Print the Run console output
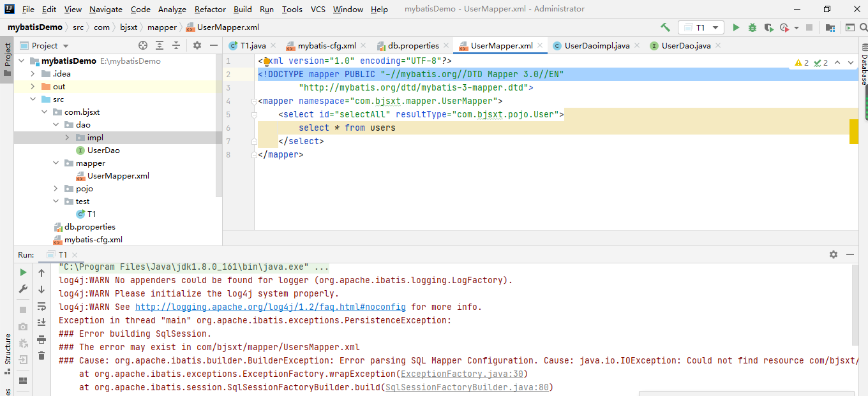This screenshot has height=396, width=868. 41,339
